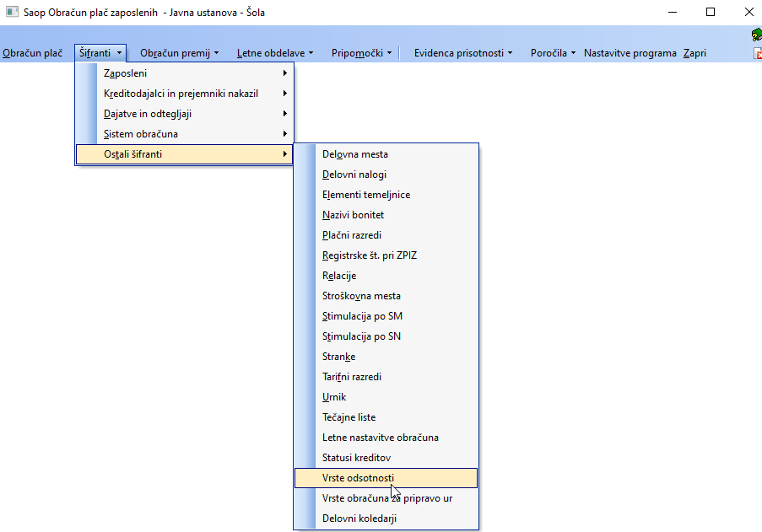
Task: Select Tarifni razredi
Action: pyautogui.click(x=386, y=377)
